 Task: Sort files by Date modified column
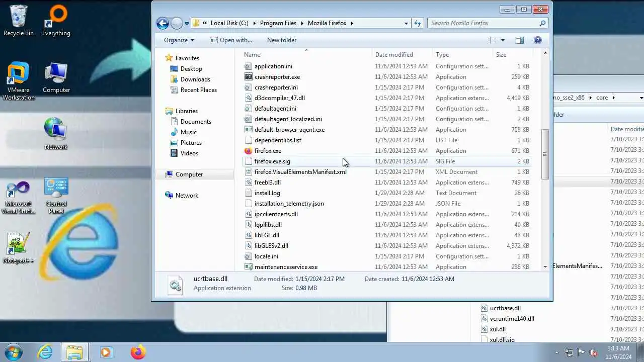(x=402, y=54)
